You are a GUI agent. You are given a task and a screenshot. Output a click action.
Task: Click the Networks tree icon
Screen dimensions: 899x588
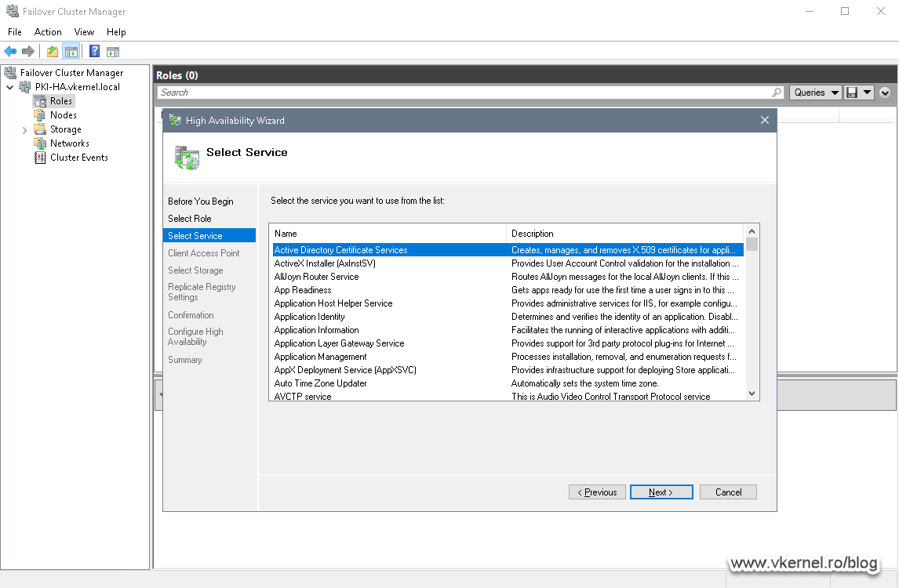click(40, 143)
